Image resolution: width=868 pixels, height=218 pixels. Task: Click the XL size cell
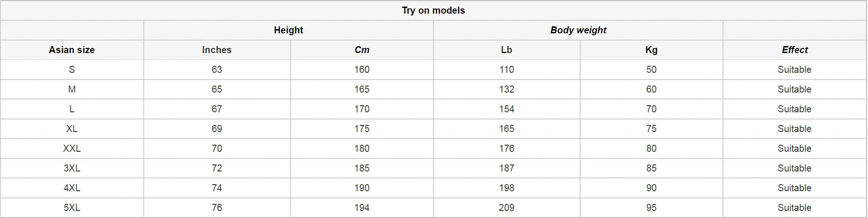(x=72, y=129)
